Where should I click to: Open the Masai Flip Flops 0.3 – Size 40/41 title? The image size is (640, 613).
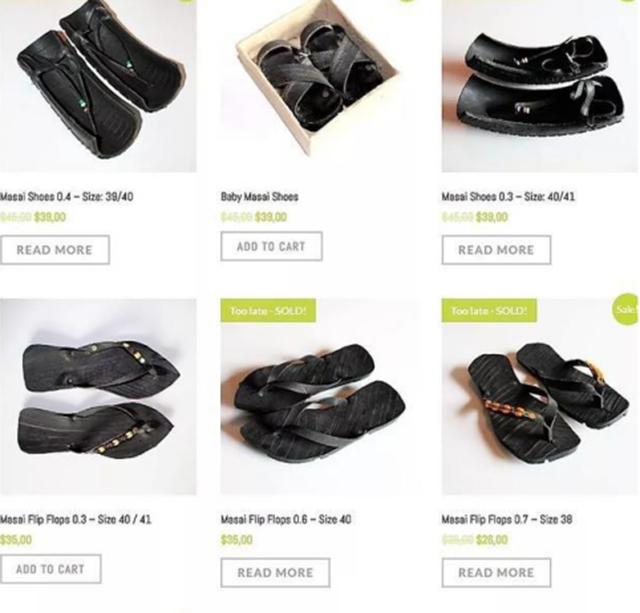76,520
